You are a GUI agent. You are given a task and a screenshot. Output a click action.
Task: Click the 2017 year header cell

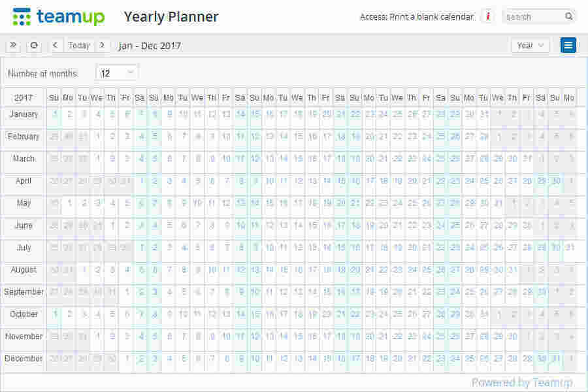pos(24,97)
